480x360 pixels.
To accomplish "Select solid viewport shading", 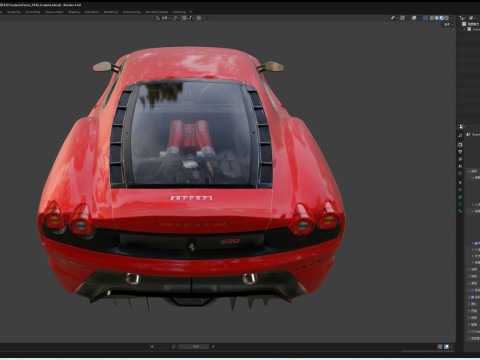I will pyautogui.click(x=437, y=18).
